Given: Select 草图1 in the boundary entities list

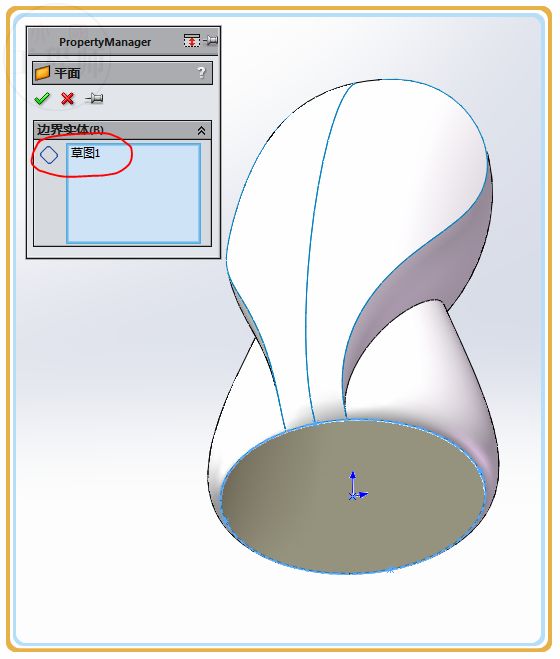Looking at the screenshot, I should point(85,153).
